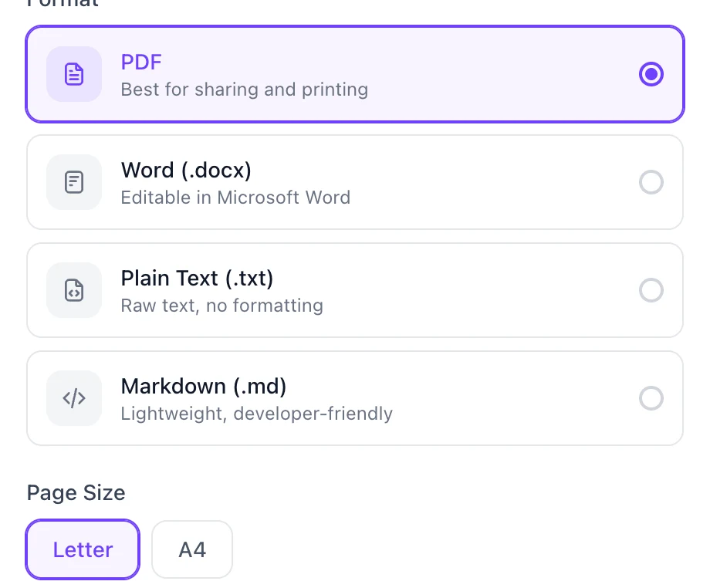The width and height of the screenshot is (710, 588).
Task: Click the "Markdown (.md)" title text
Action: coord(204,387)
